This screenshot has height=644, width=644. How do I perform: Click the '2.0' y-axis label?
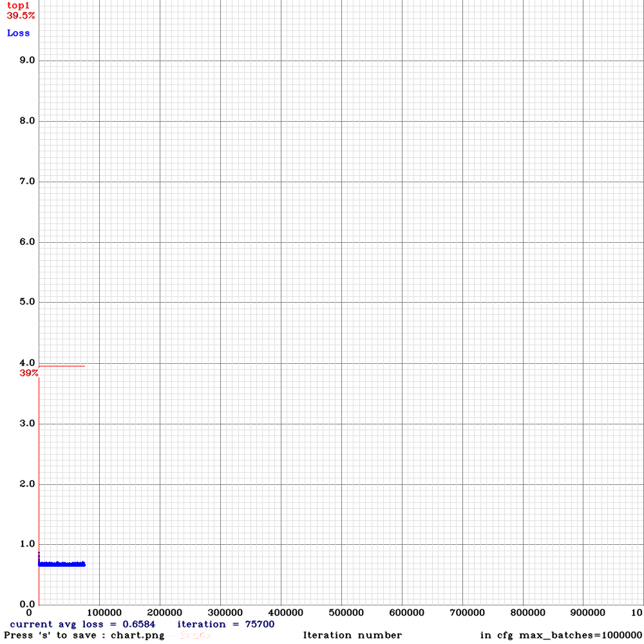coord(28,484)
